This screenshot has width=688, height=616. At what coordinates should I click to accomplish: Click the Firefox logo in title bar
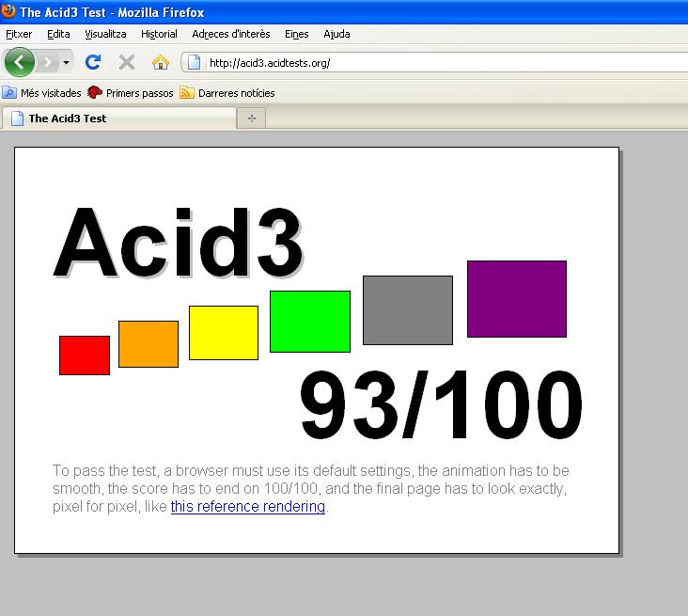point(8,11)
